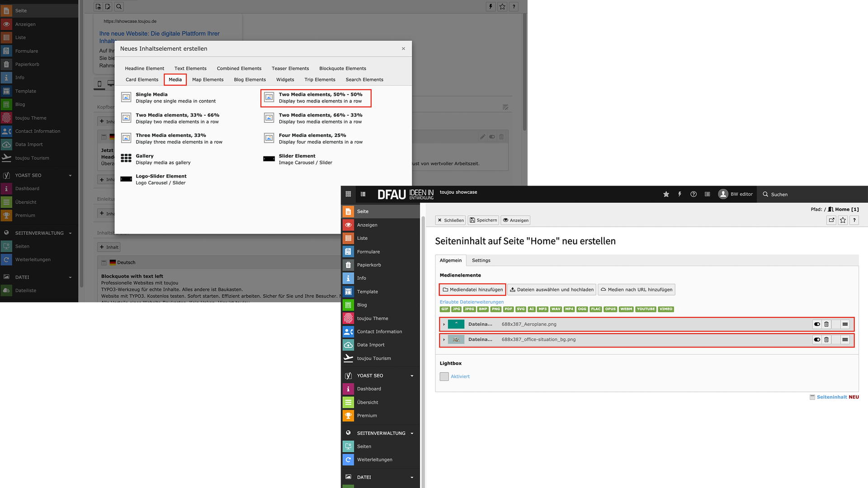Switch to the Settings tab
This screenshot has height=488, width=868.
pos(481,261)
